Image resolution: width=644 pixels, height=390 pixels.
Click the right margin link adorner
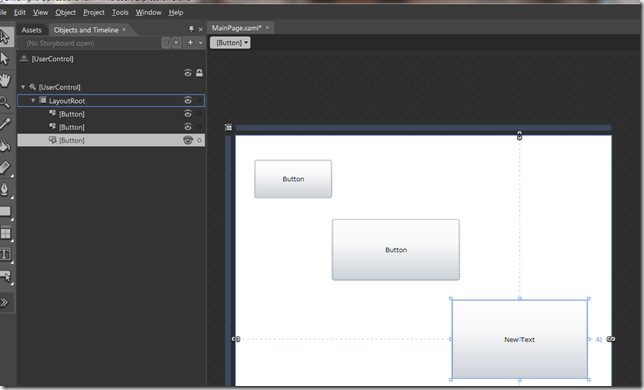[x=611, y=339]
